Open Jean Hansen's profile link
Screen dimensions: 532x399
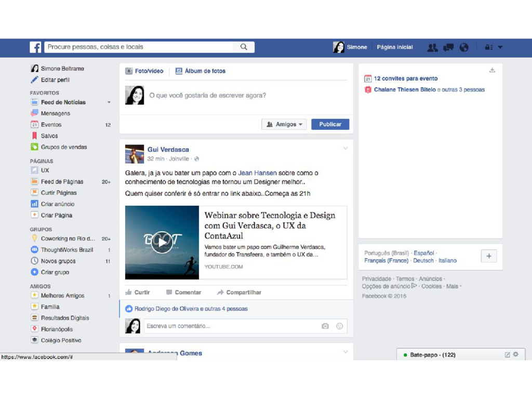257,173
